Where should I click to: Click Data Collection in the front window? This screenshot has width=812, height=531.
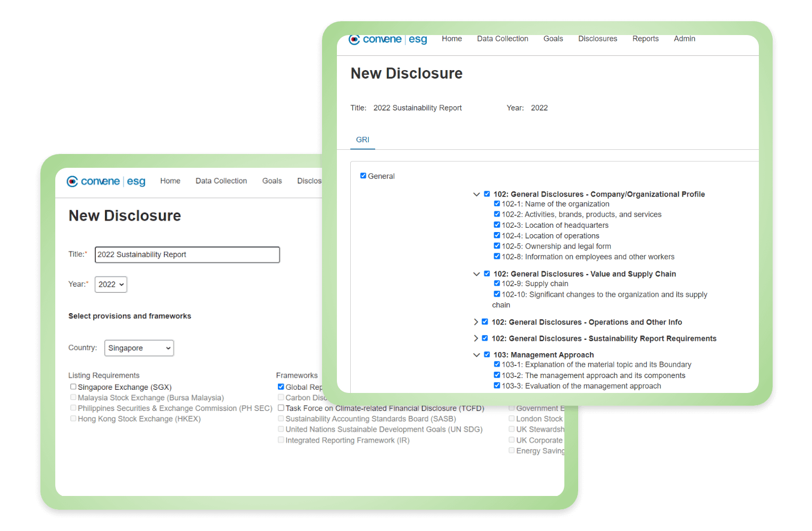pos(502,39)
